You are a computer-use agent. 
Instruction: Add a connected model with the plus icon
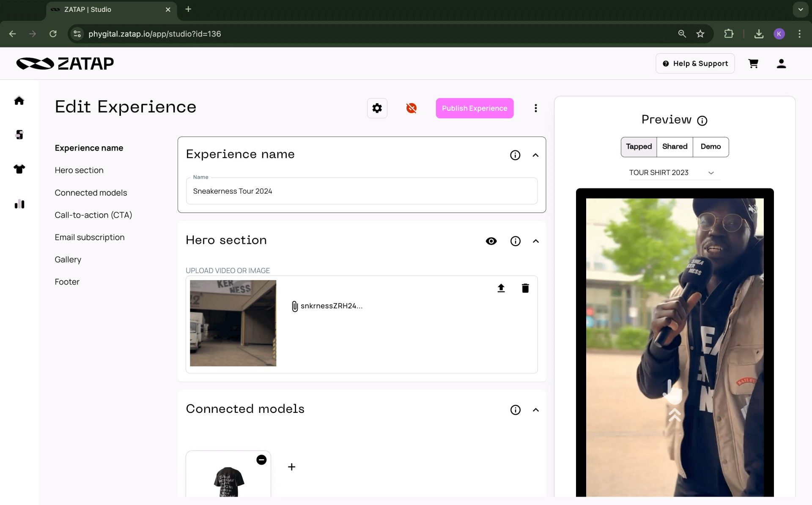coord(291,467)
